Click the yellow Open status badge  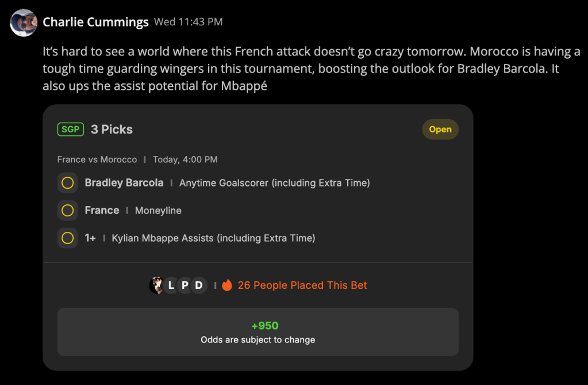click(x=440, y=129)
